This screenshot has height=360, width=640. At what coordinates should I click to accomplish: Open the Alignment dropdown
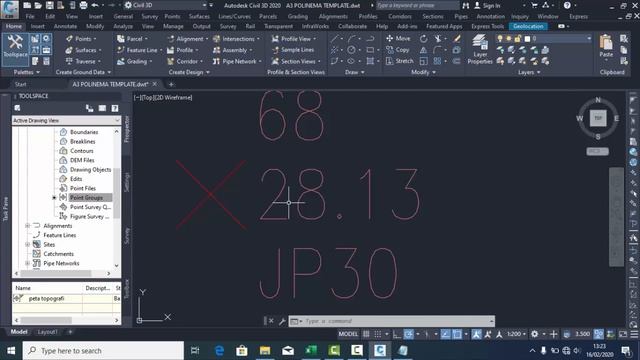point(188,39)
